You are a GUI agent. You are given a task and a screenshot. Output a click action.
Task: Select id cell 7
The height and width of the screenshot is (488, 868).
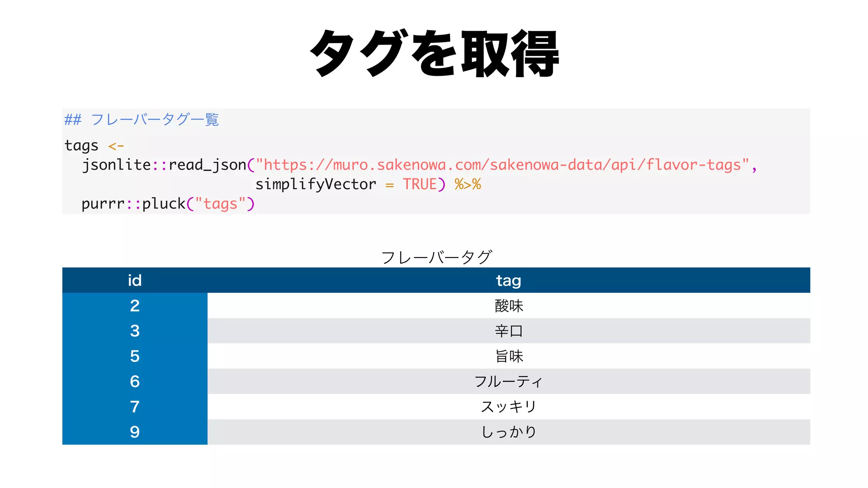pyautogui.click(x=135, y=407)
